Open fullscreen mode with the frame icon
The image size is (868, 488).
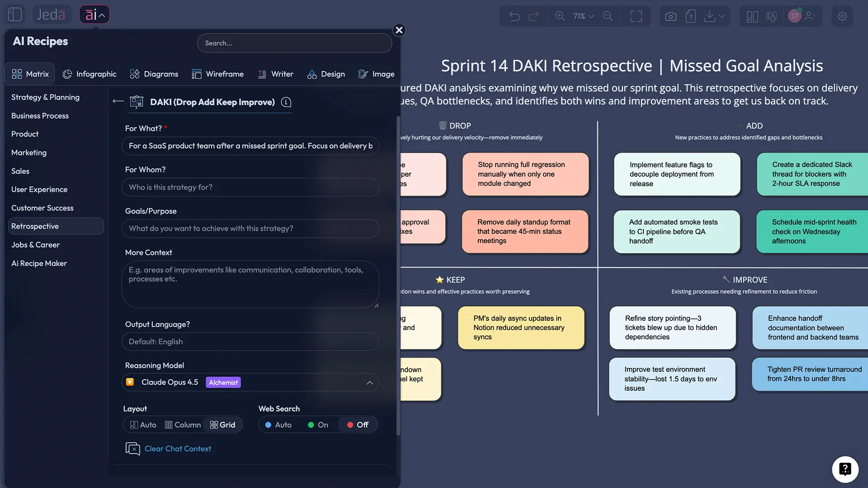pyautogui.click(x=636, y=16)
